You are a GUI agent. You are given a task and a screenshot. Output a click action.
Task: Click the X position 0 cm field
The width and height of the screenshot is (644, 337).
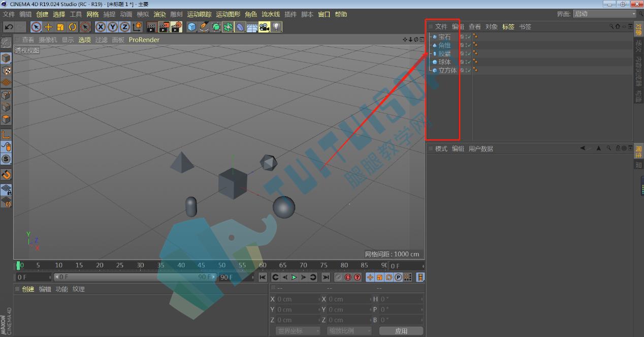coord(298,299)
